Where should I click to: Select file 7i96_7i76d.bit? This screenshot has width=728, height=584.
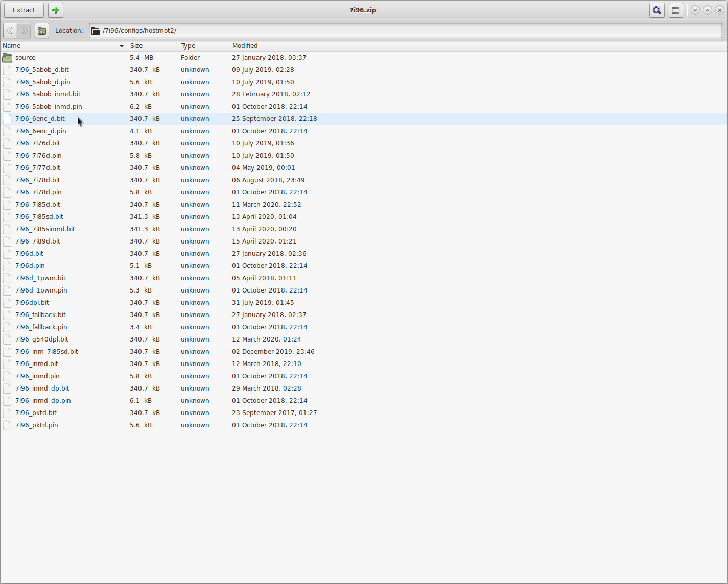pyautogui.click(x=38, y=143)
